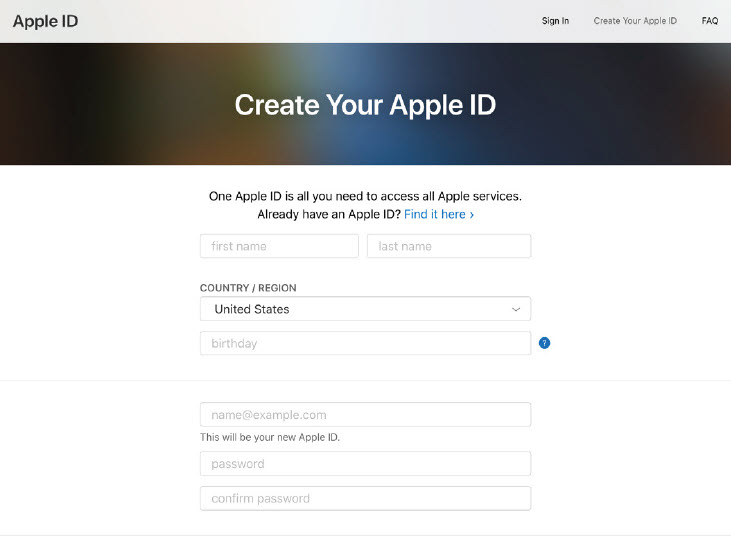Open the FAQ page
Image resolution: width=731 pixels, height=537 pixels.
tap(710, 21)
